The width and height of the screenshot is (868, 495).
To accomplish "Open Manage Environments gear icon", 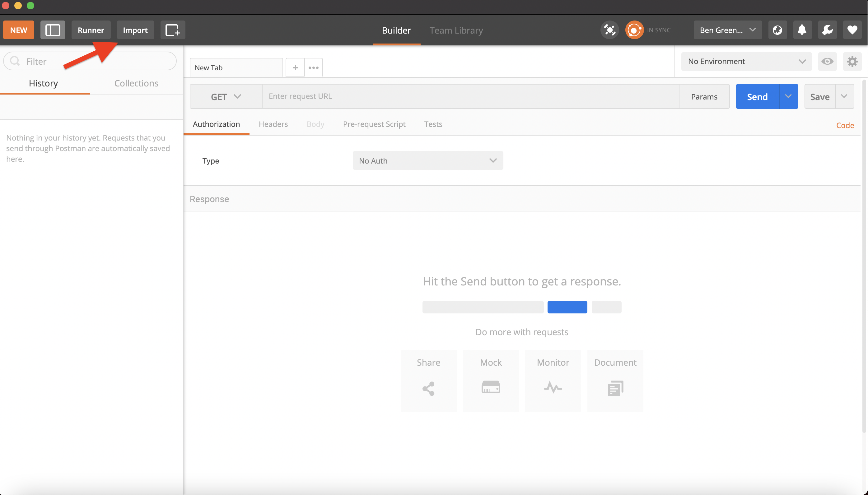I will pyautogui.click(x=852, y=62).
